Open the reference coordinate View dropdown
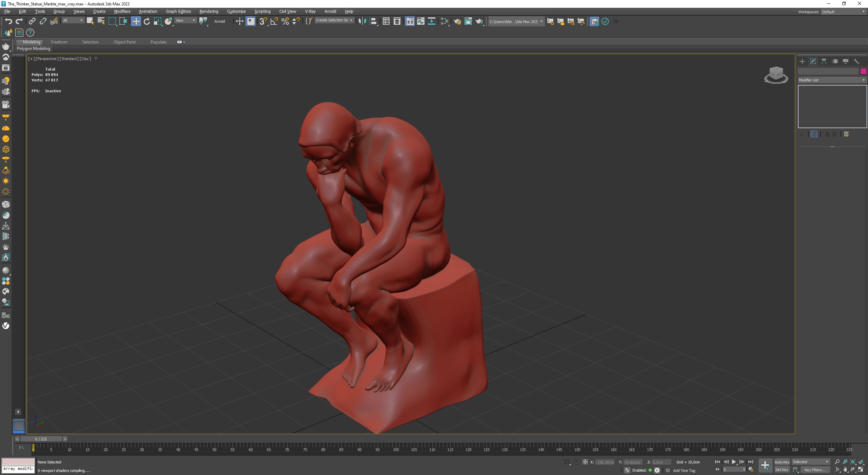The image size is (868, 475). coord(185,21)
